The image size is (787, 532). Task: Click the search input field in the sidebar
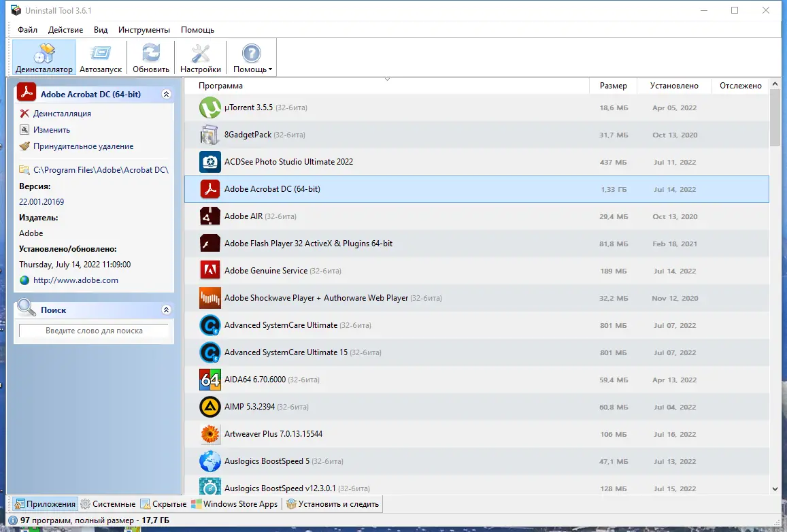point(93,330)
